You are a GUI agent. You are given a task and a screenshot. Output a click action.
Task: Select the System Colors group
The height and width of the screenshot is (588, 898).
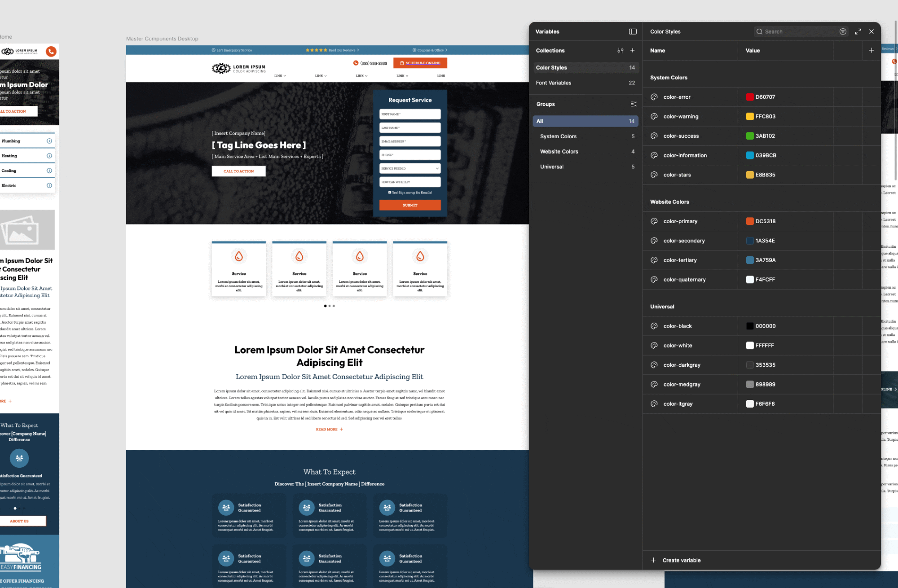click(558, 136)
